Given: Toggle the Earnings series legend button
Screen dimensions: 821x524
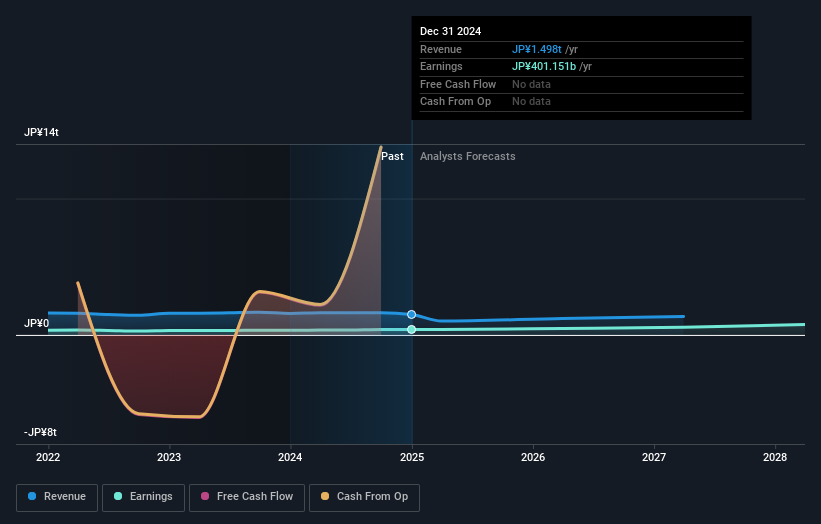Looking at the screenshot, I should (x=143, y=497).
